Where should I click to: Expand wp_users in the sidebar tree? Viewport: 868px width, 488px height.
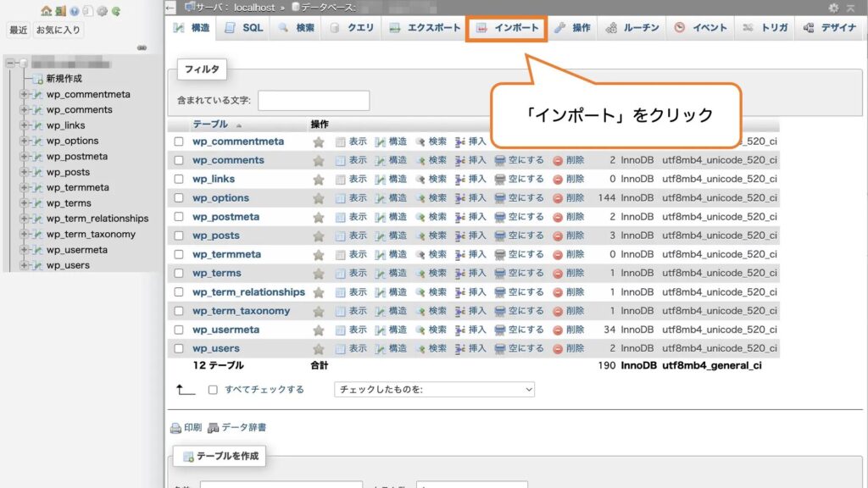coord(24,265)
